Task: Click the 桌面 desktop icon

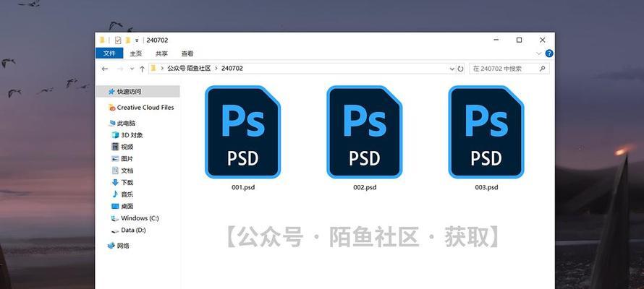Action: coord(115,206)
